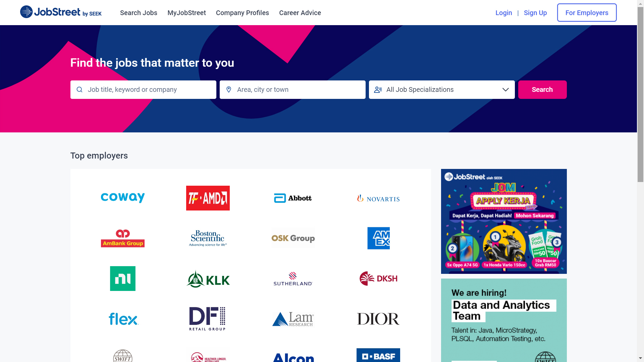Image resolution: width=644 pixels, height=362 pixels.
Task: Go to Company Profiles
Action: click(243, 13)
